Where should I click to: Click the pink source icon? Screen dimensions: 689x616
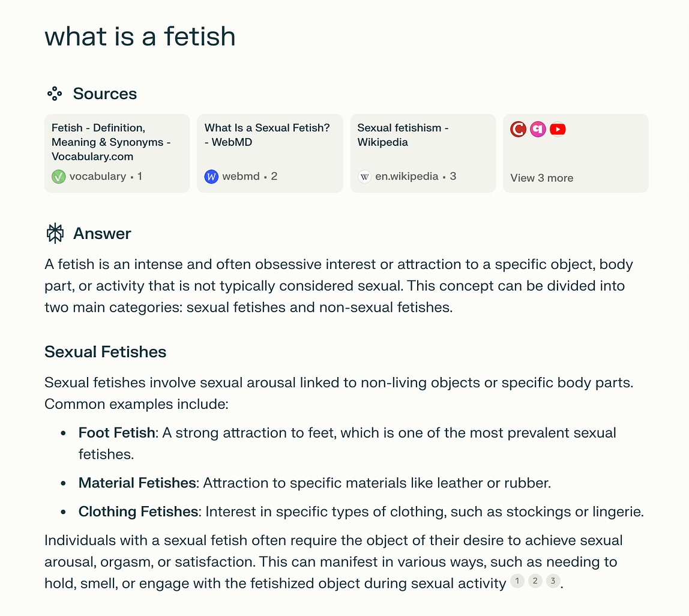click(538, 129)
